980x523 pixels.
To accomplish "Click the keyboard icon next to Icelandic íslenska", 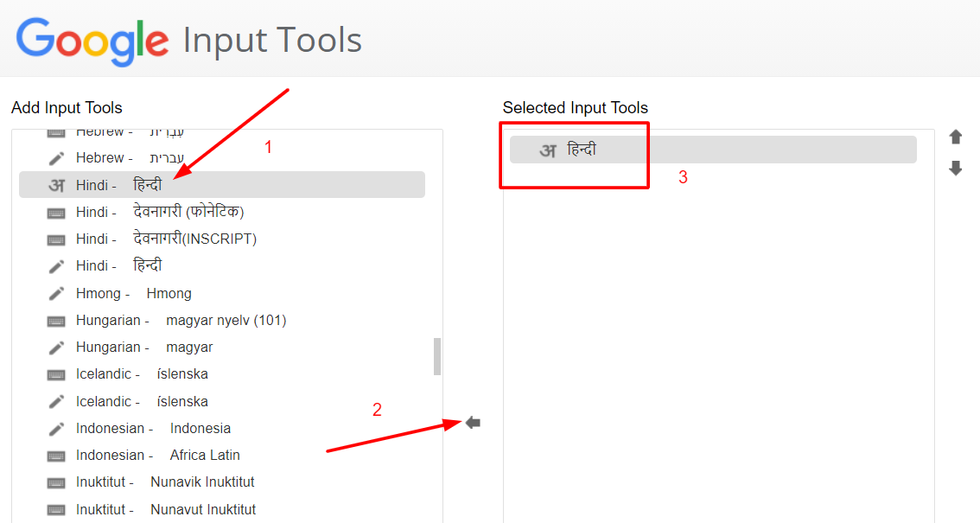I will (55, 373).
